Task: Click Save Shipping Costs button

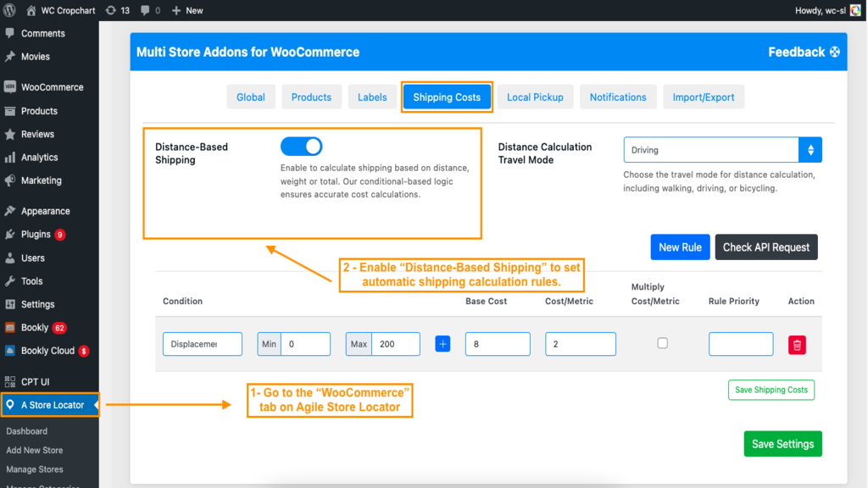Action: click(x=771, y=390)
